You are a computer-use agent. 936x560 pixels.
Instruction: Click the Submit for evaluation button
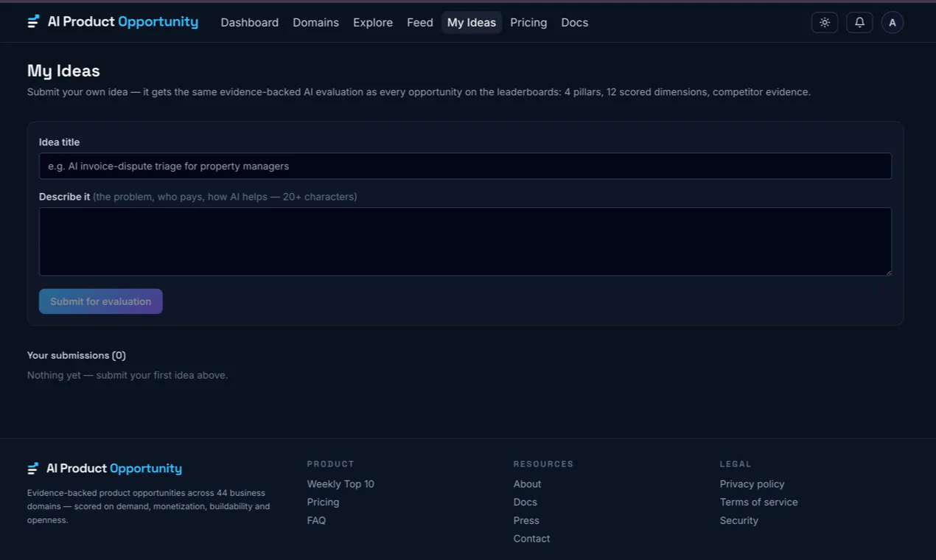click(x=101, y=301)
